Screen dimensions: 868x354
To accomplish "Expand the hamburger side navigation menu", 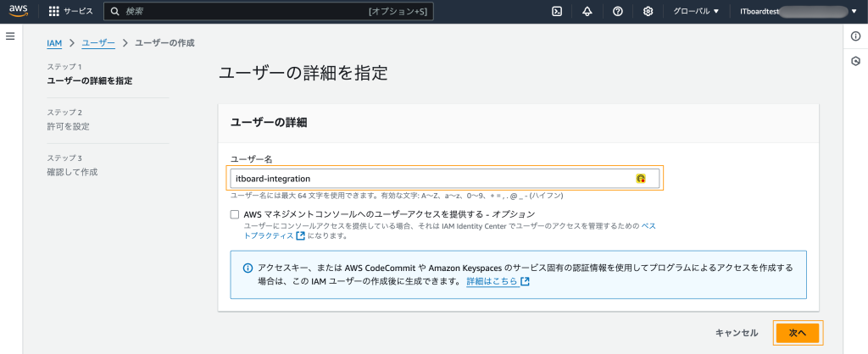I will coord(11,36).
